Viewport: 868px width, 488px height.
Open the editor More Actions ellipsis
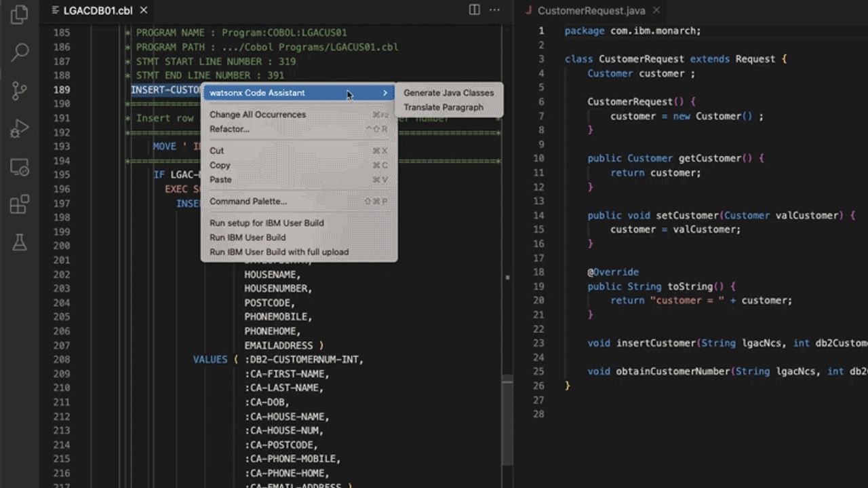click(495, 10)
